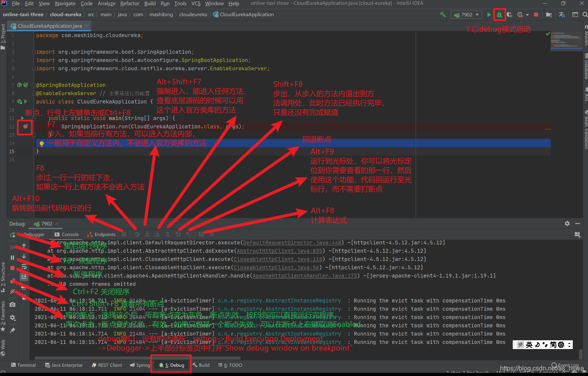The height and width of the screenshot is (376, 588).
Task: Click Rerun icon in Debug panel
Action: coord(12,234)
